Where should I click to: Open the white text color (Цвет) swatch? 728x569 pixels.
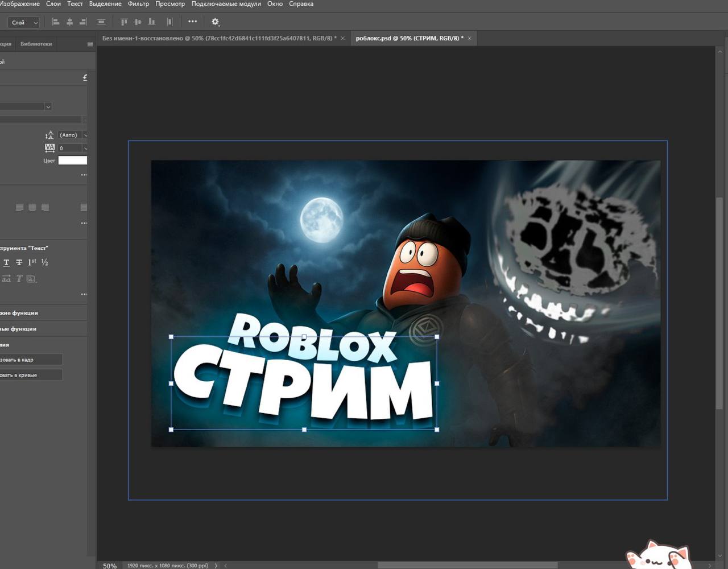(x=73, y=160)
